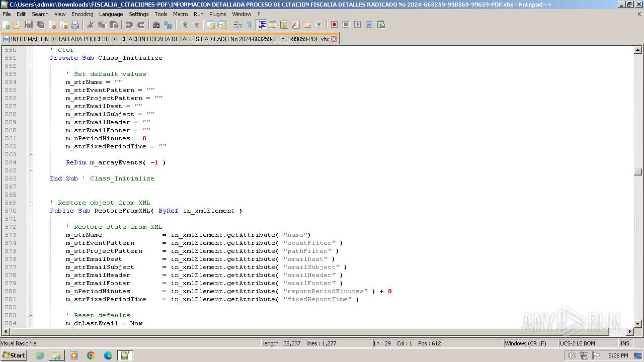644x362 pixels.
Task: Close the current document using toolbar icon
Action: tap(52, 25)
